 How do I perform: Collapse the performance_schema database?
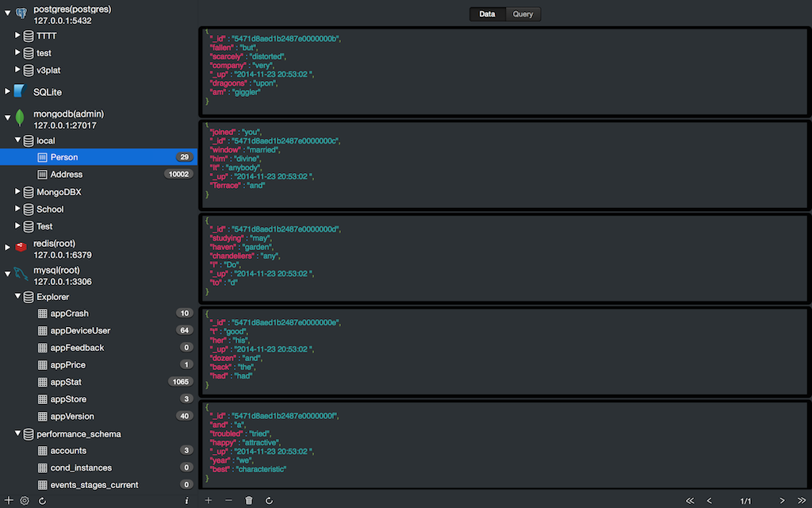pyautogui.click(x=18, y=434)
